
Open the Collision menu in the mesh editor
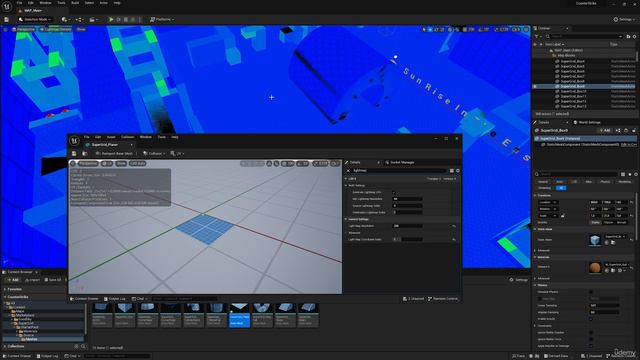point(127,137)
